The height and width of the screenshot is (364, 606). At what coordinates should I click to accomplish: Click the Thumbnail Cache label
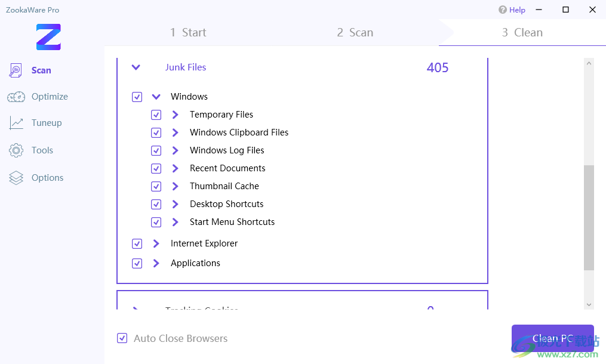point(224,186)
